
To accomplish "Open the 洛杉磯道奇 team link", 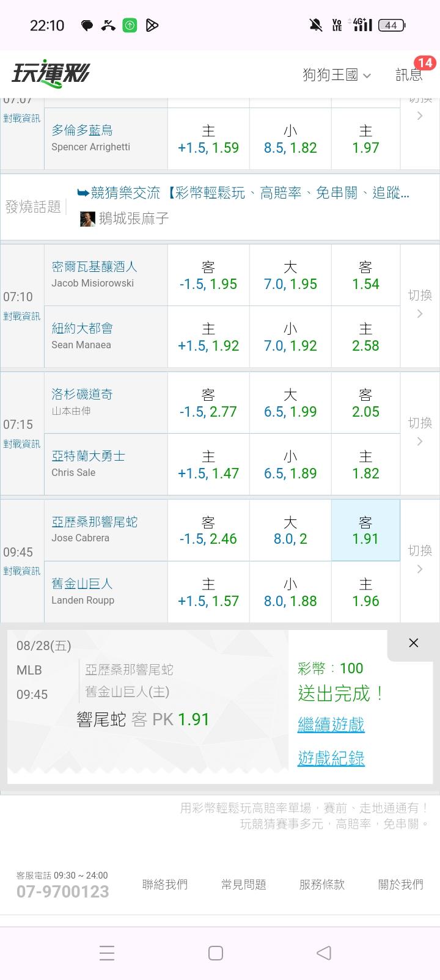I will coord(82,394).
